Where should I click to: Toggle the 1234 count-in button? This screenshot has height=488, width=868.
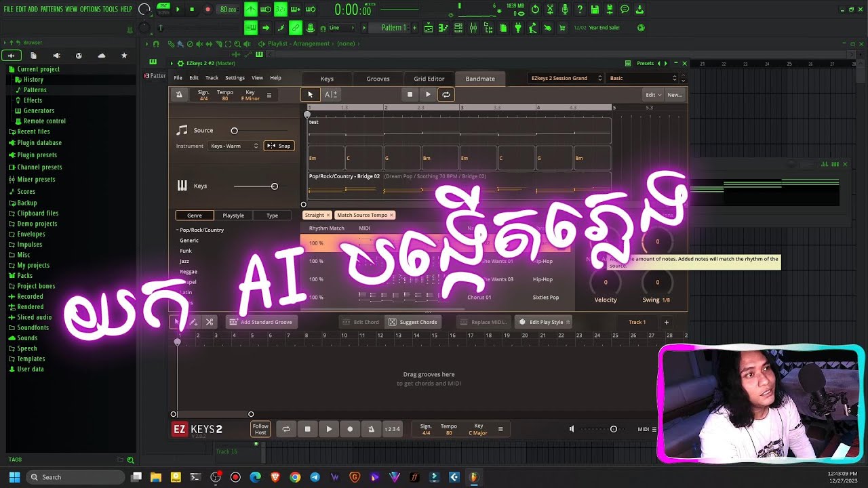tap(392, 429)
